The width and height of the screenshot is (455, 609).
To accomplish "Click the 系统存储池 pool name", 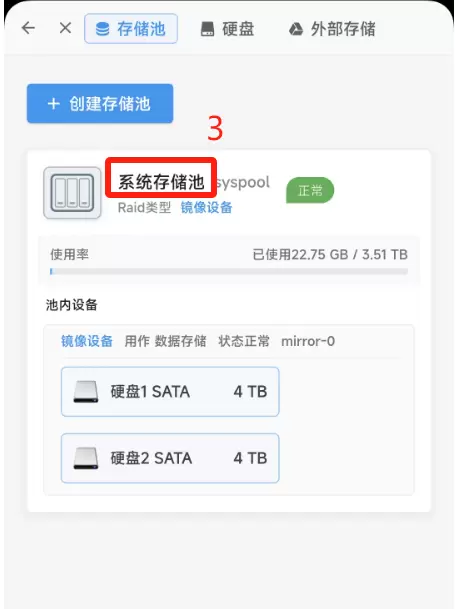I will (161, 182).
